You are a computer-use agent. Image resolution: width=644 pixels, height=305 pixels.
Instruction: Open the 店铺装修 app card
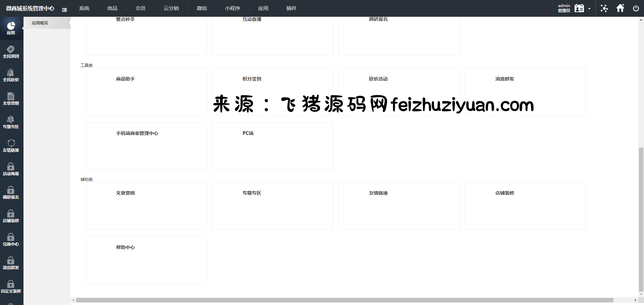click(525, 206)
